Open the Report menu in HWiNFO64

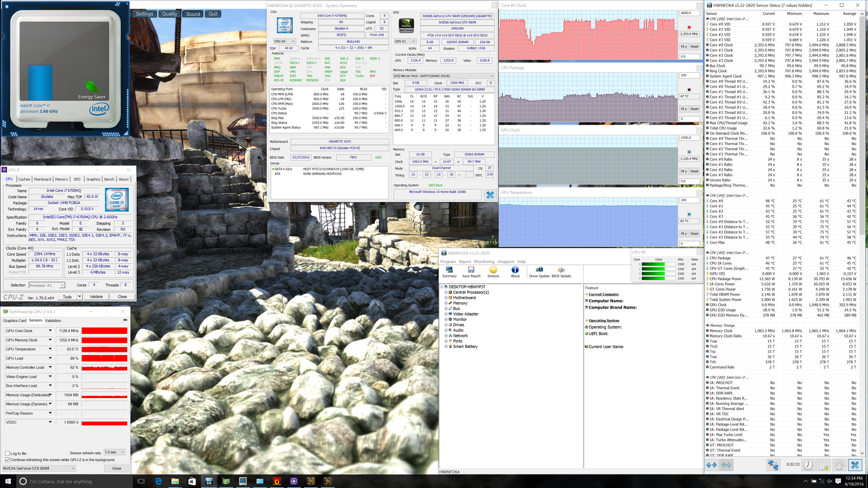pyautogui.click(x=465, y=262)
